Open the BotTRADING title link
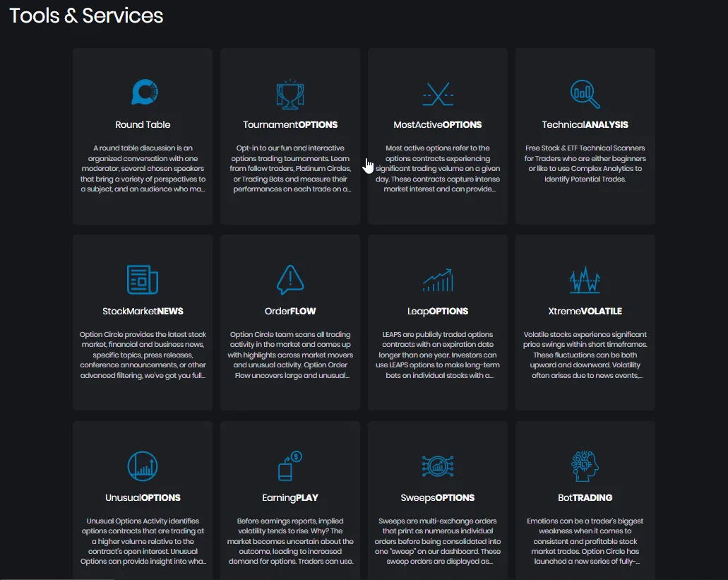Image resolution: width=728 pixels, height=580 pixels. [585, 498]
